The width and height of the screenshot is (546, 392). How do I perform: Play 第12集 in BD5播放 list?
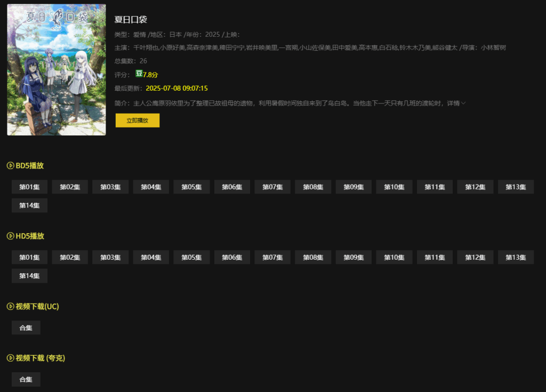point(475,187)
